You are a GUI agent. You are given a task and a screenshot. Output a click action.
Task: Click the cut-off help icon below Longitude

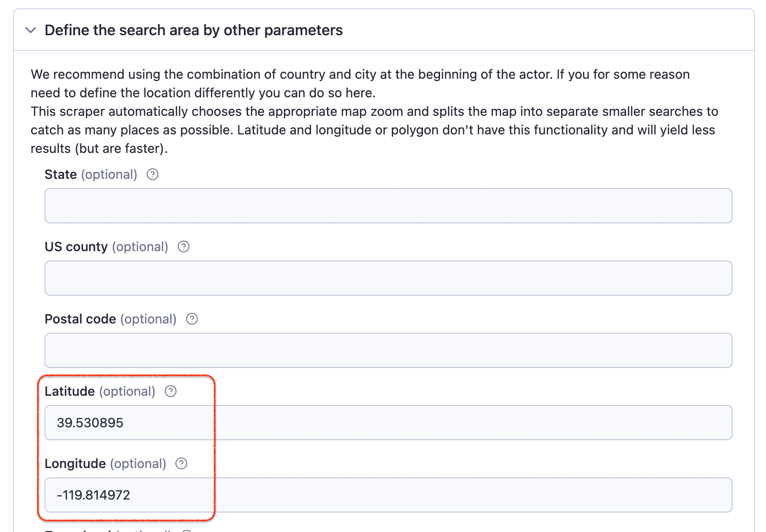click(186, 531)
